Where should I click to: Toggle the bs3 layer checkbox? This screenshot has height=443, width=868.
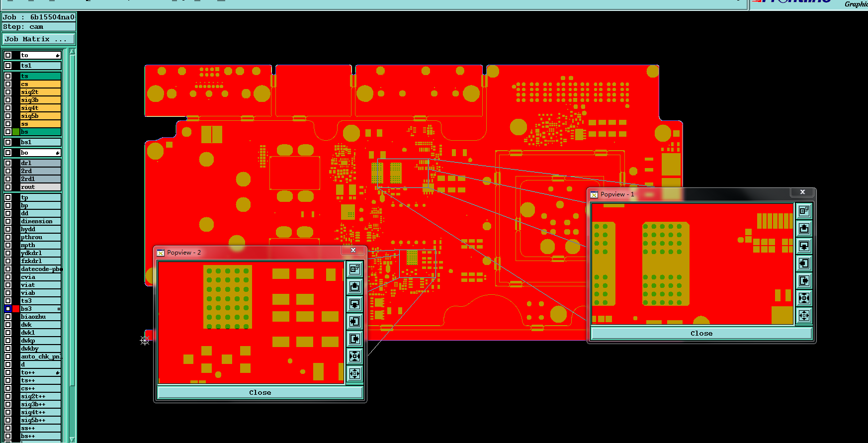point(8,309)
